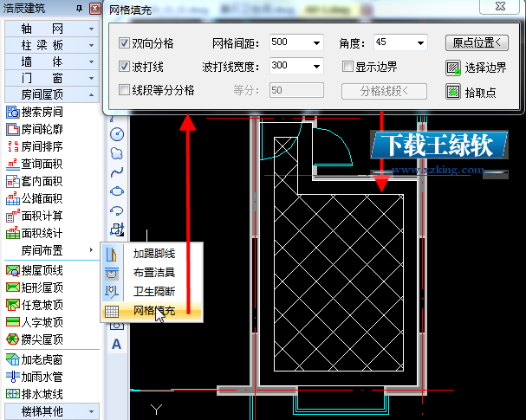Select the 任意坡顶 arbitrary slope roof tool
This screenshot has width=526, height=420.
35,305
